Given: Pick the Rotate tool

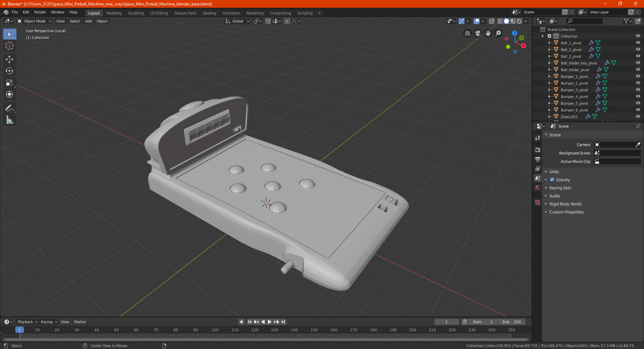Looking at the screenshot, I should pyautogui.click(x=9, y=71).
